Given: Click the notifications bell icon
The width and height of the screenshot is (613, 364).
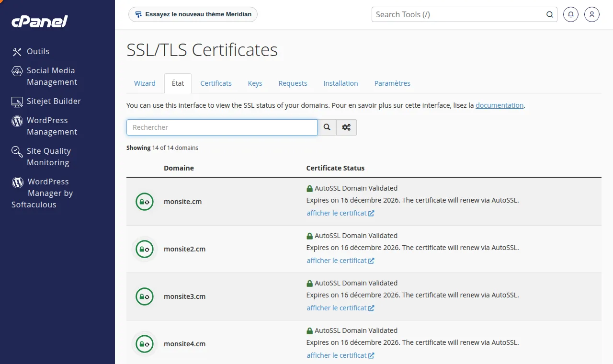Looking at the screenshot, I should 570,14.
